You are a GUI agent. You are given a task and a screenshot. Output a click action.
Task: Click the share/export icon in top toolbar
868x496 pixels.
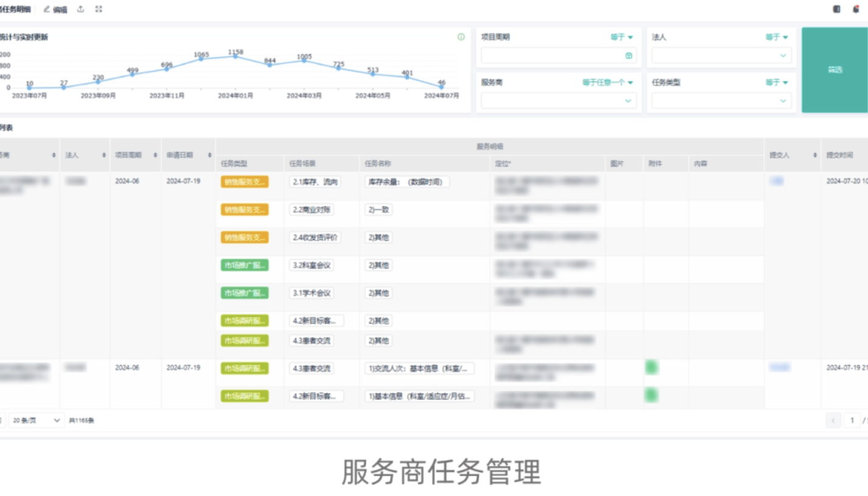pos(81,9)
